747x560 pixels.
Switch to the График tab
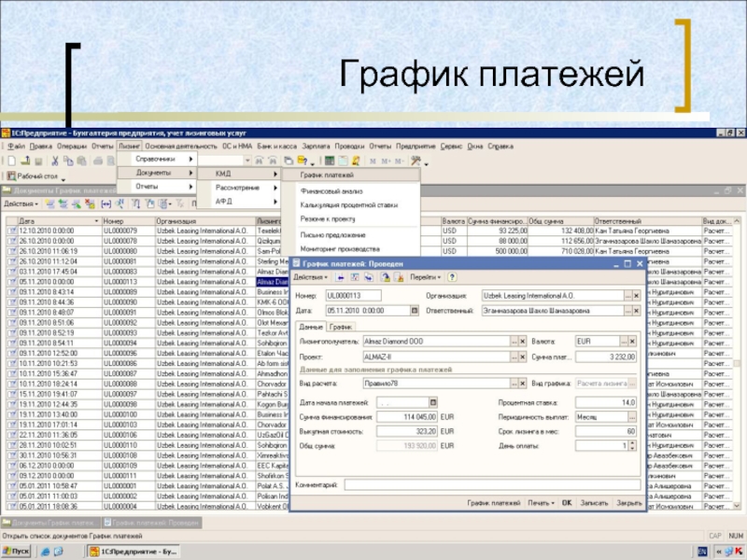tap(341, 327)
